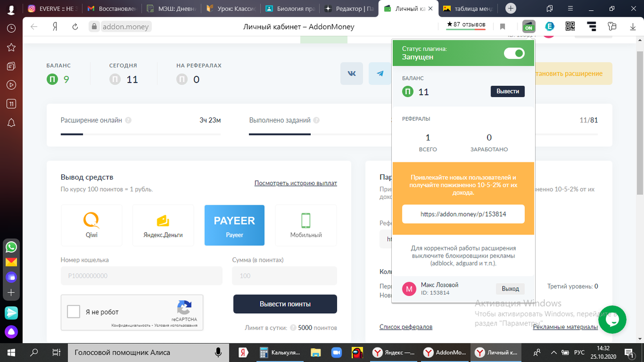Select Мобильный payout method
The width and height of the screenshot is (644, 362).
click(306, 225)
